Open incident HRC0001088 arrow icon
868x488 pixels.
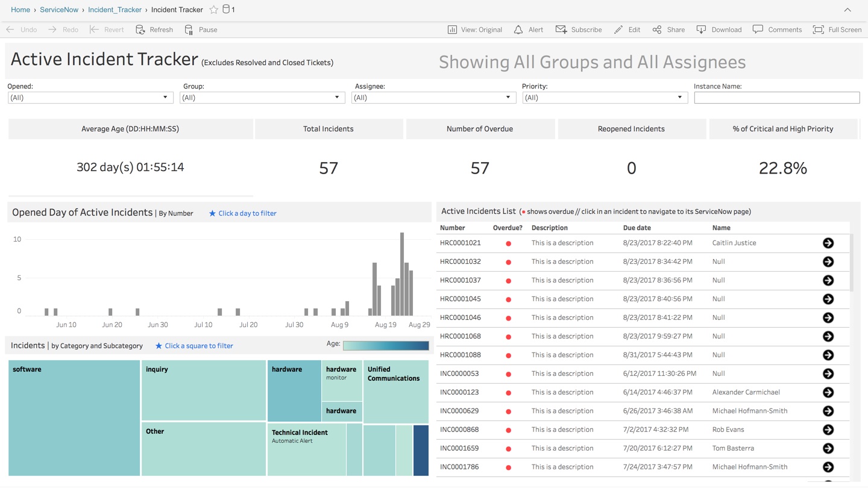tap(828, 355)
